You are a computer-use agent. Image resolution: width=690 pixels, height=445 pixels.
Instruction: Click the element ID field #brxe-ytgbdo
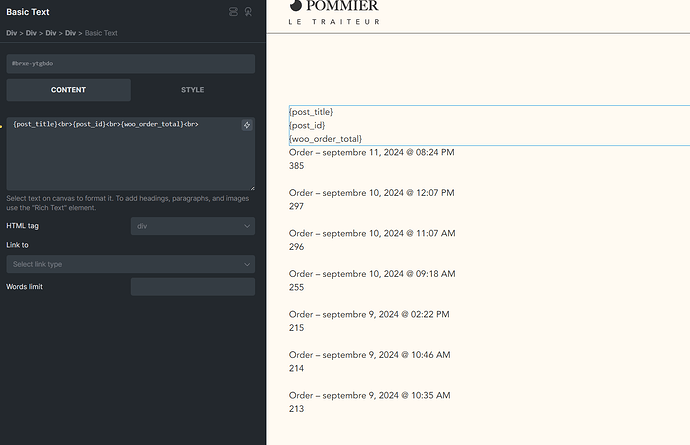(131, 63)
